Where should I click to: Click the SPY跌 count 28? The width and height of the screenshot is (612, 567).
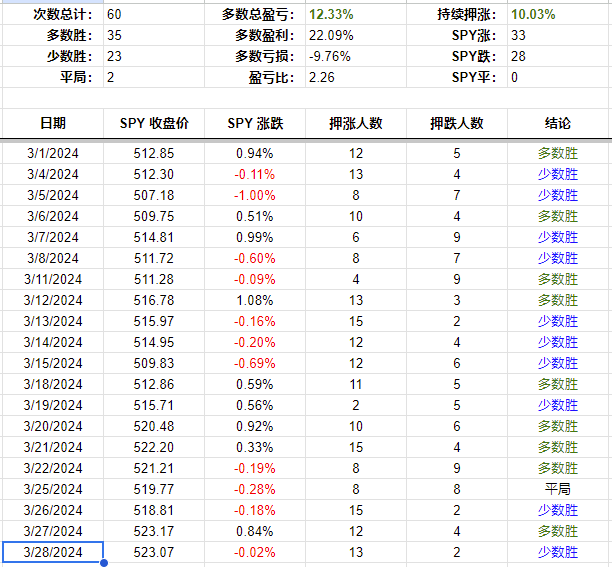point(558,56)
